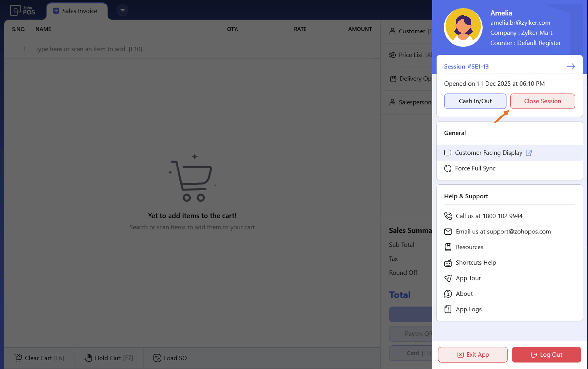Click the external link icon beside Customer Facing Display
The height and width of the screenshot is (369, 588).
[x=529, y=153]
